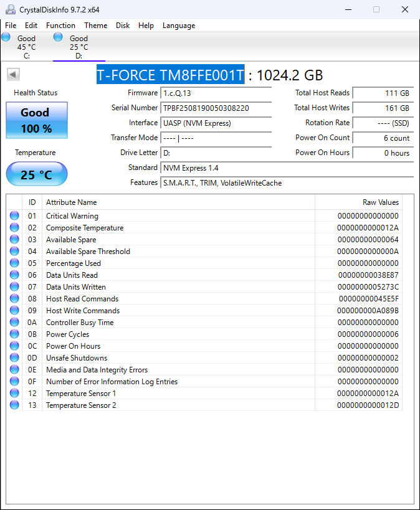Switch to the C: drive tab showing 45 °C
The height and width of the screenshot is (510, 420).
(27, 47)
